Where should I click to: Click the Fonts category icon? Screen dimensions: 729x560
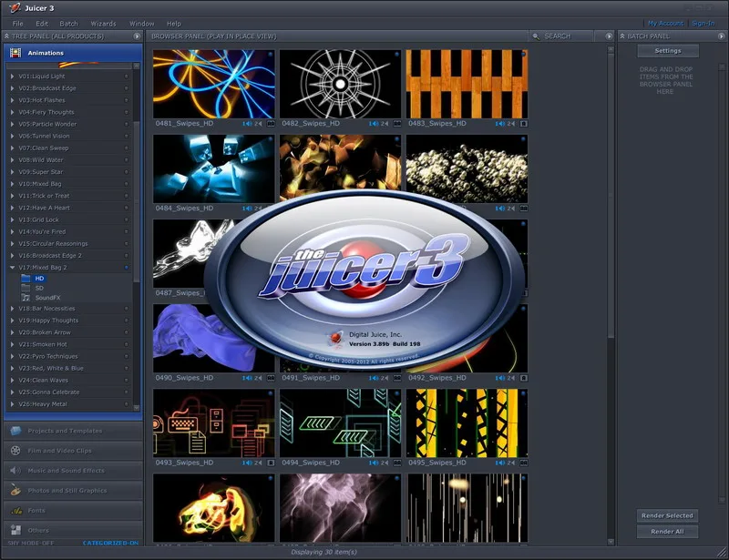pyautogui.click(x=16, y=510)
